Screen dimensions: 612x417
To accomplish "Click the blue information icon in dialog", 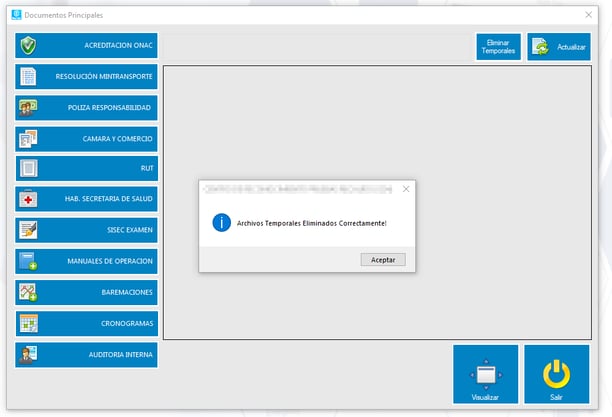I will point(221,223).
